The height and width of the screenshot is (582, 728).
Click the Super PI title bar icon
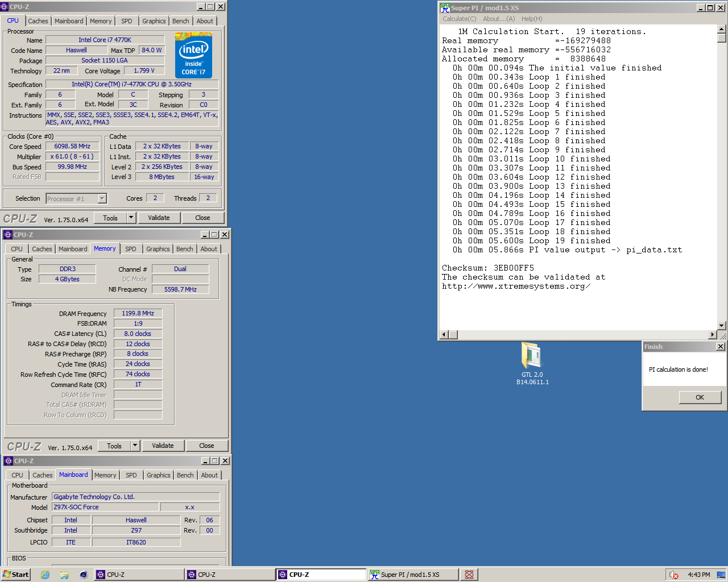445,7
